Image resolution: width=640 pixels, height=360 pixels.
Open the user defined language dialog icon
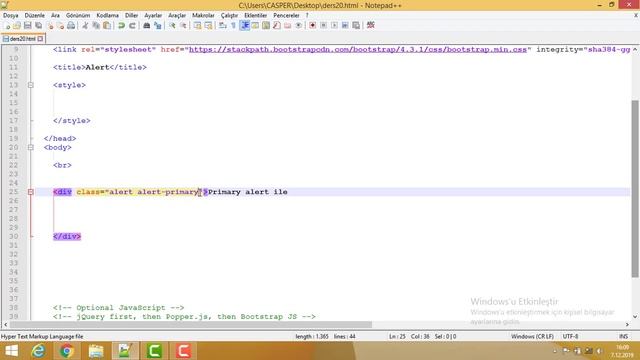(x=255, y=25)
